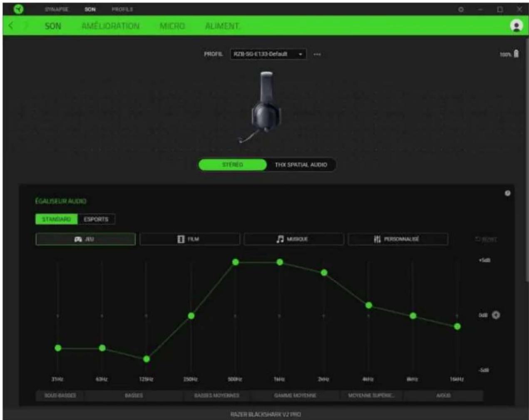Click the 0dB plus icon

click(x=496, y=315)
